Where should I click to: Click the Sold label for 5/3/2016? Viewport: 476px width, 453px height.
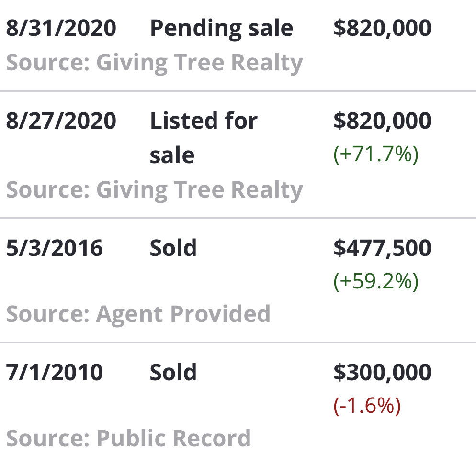coord(173,248)
